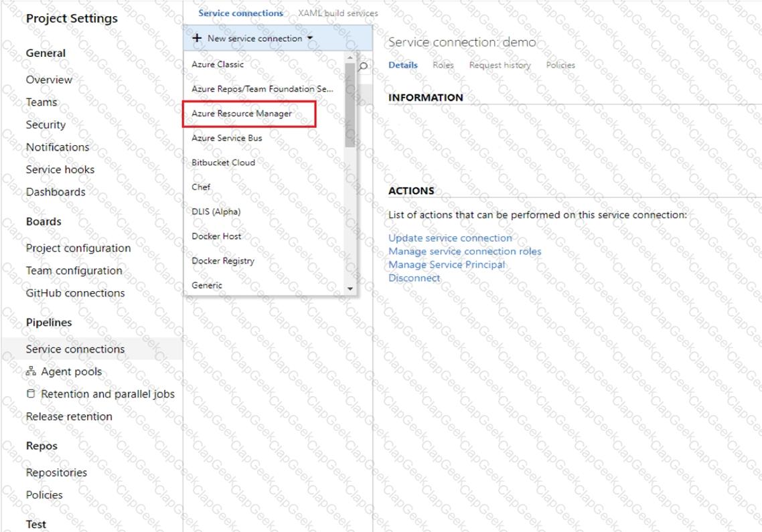The width and height of the screenshot is (762, 532).
Task: Click the Disconnect link
Action: tap(414, 278)
